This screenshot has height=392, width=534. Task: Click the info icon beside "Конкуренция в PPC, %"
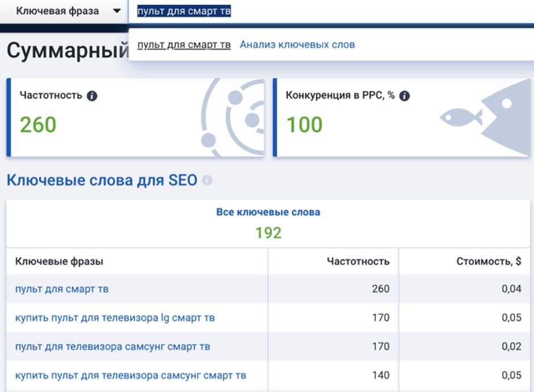pyautogui.click(x=404, y=96)
